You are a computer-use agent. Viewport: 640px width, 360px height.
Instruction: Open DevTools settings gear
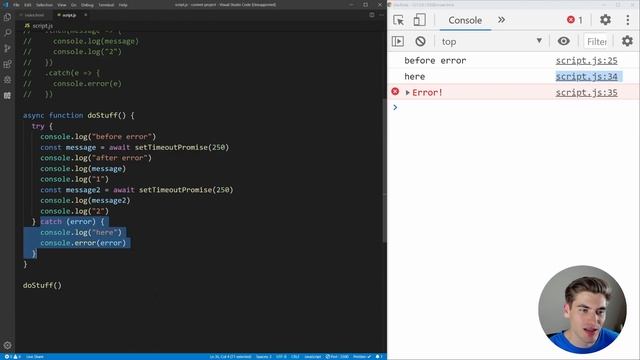pyautogui.click(x=605, y=20)
